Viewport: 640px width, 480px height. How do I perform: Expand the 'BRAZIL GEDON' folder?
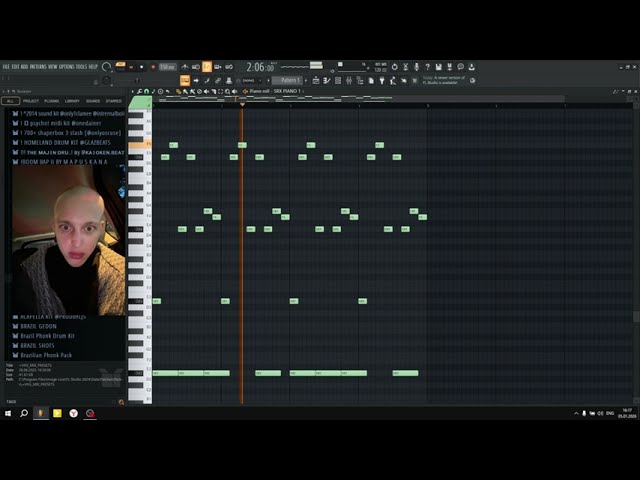[x=35, y=326]
